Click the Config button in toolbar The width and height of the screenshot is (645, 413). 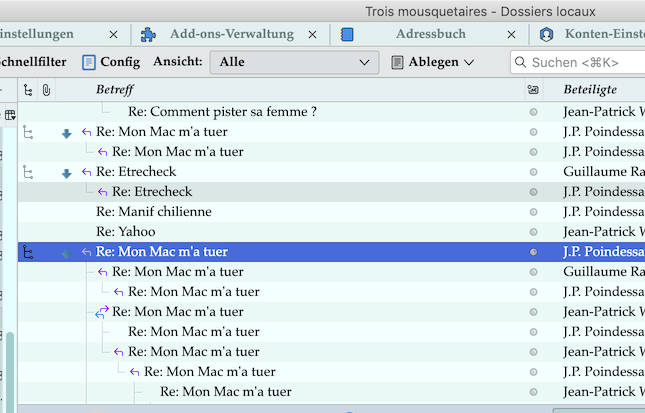[110, 62]
